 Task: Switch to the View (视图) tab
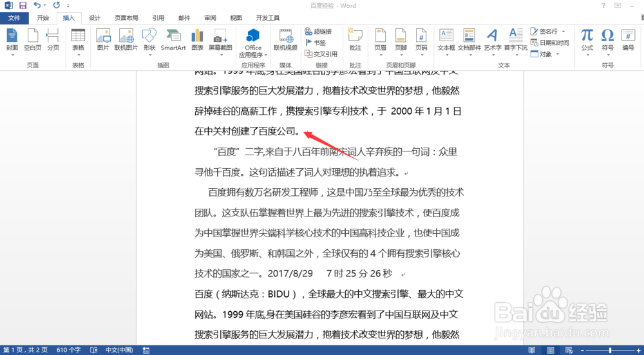tap(236, 17)
